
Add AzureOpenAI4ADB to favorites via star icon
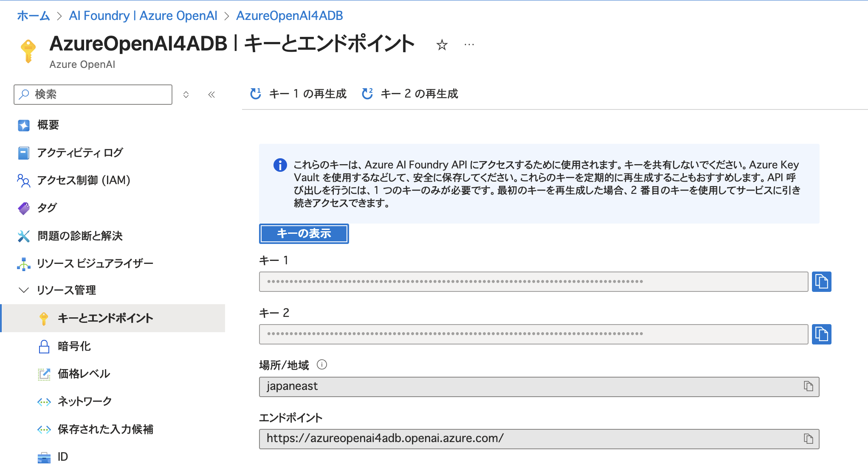pos(442,44)
